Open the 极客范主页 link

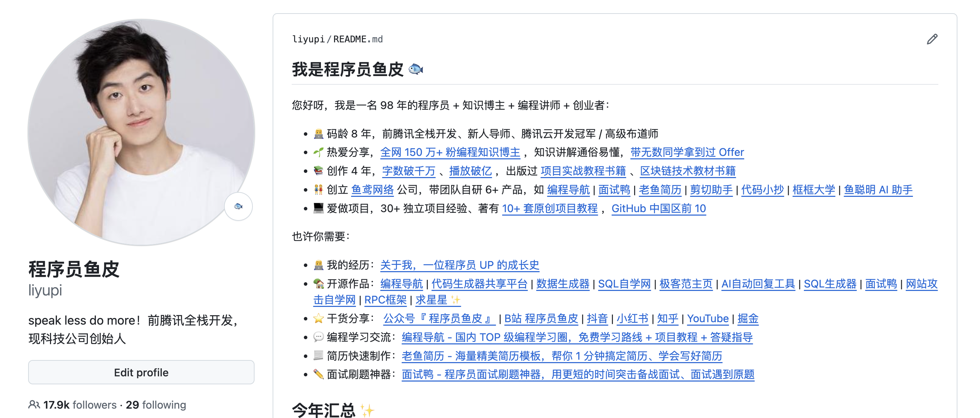click(x=686, y=284)
